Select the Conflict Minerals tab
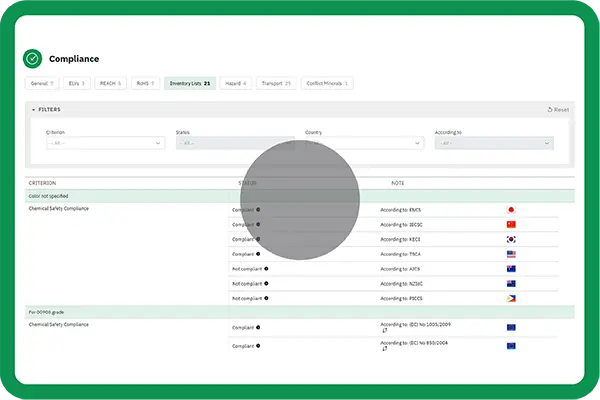600x400 pixels. pos(327,83)
